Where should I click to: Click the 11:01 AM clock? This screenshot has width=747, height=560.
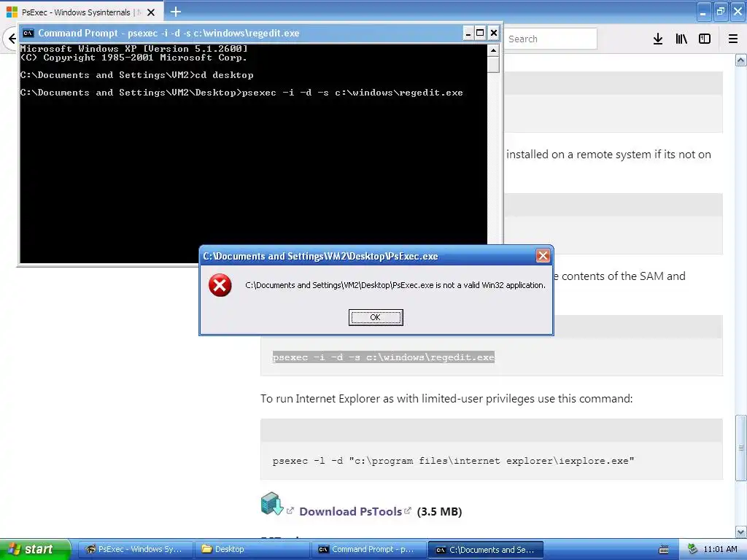[720, 549]
